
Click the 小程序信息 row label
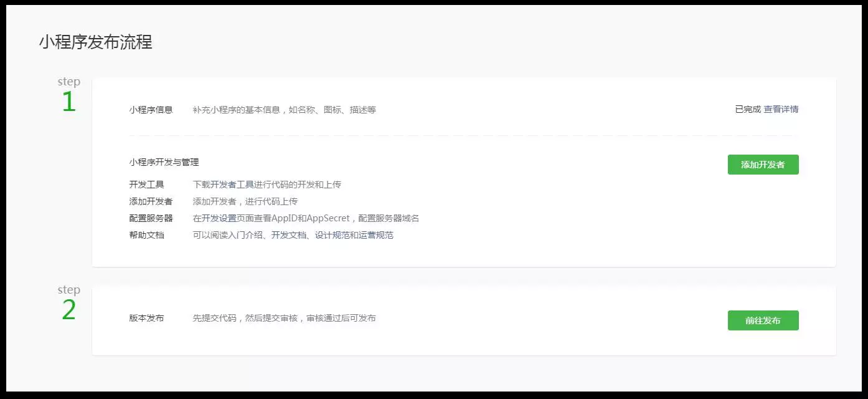tap(151, 110)
